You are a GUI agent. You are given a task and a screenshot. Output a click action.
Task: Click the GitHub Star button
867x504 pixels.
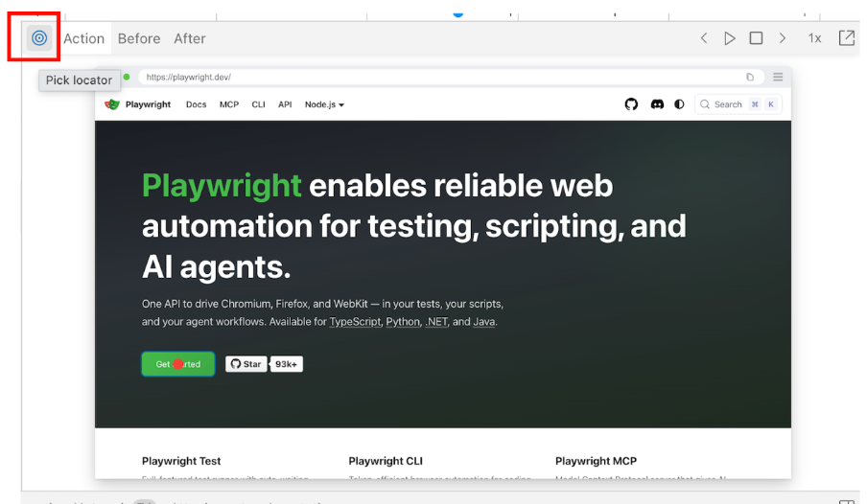(x=246, y=364)
